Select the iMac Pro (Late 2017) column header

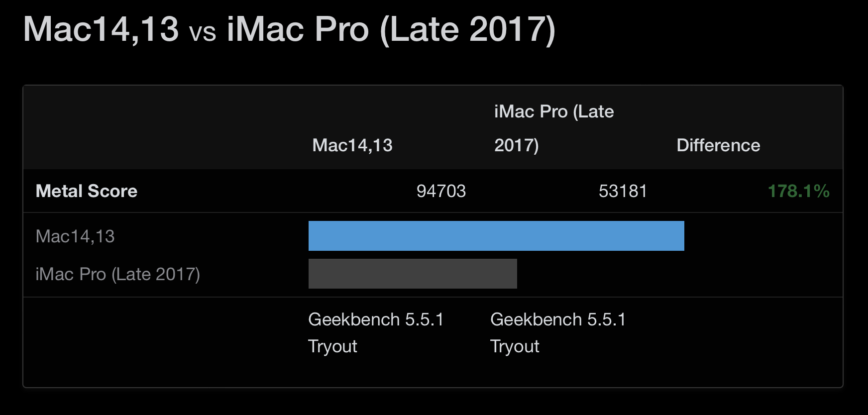pyautogui.click(x=554, y=128)
